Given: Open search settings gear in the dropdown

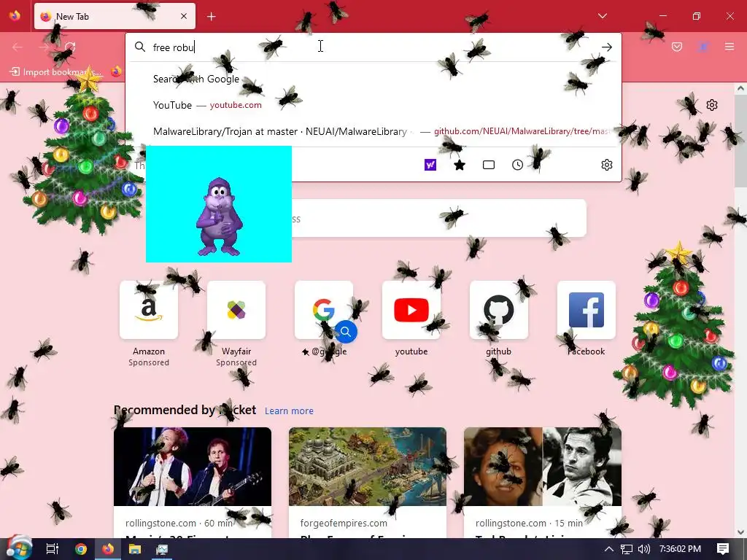Looking at the screenshot, I should pyautogui.click(x=606, y=165).
